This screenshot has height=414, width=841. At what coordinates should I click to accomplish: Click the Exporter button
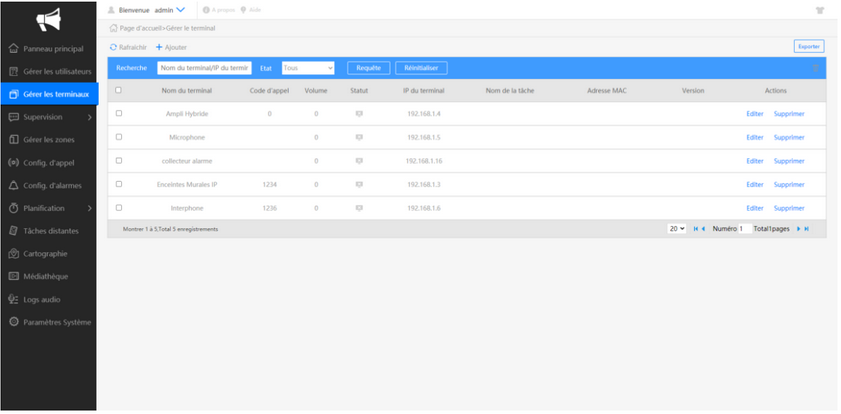click(809, 47)
